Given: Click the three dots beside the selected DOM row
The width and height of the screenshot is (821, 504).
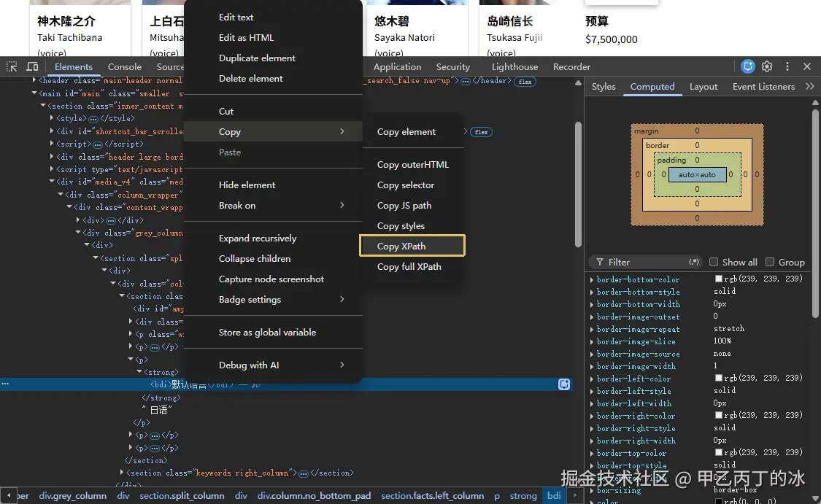Looking at the screenshot, I should 4,384.
